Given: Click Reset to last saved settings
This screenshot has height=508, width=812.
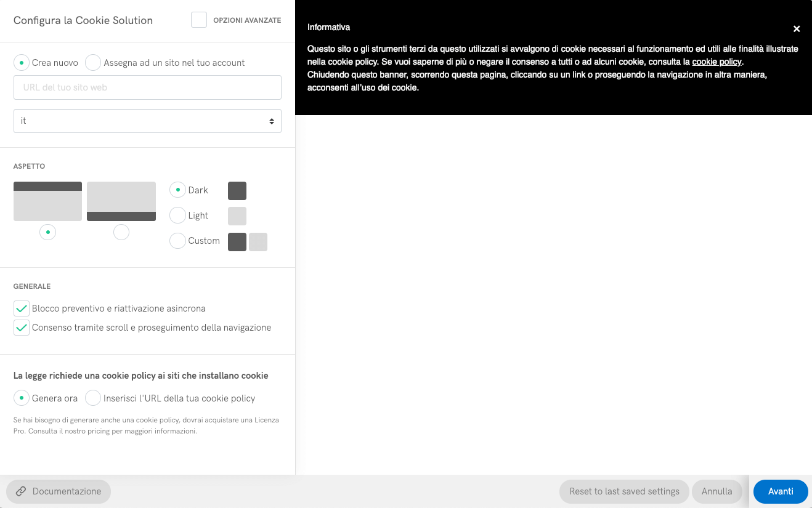Looking at the screenshot, I should 624,491.
